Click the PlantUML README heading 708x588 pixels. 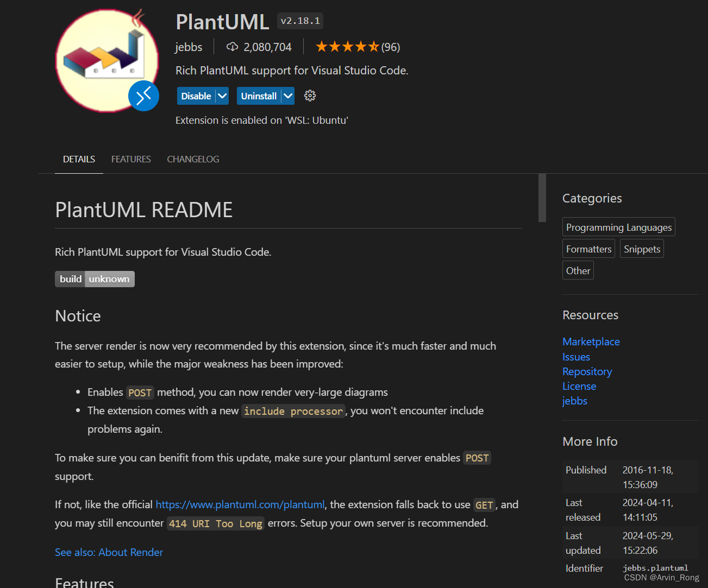(144, 210)
